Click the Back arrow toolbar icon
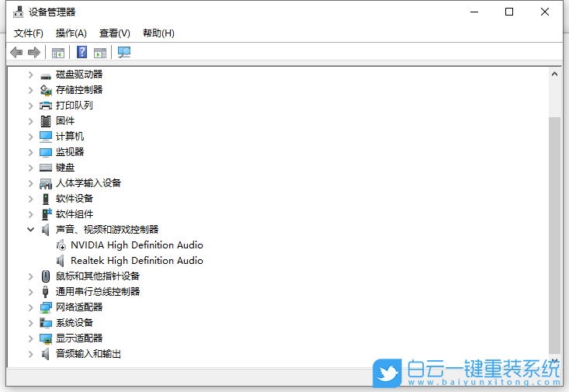569x392 pixels. [16, 53]
